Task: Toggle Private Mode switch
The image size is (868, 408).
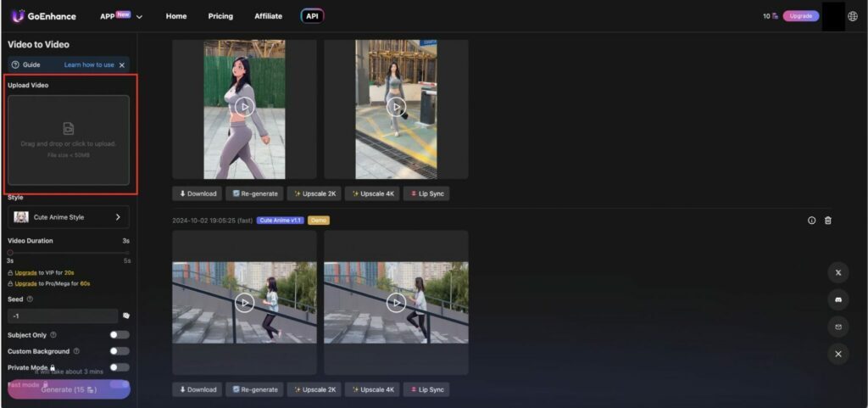Action: coord(120,367)
